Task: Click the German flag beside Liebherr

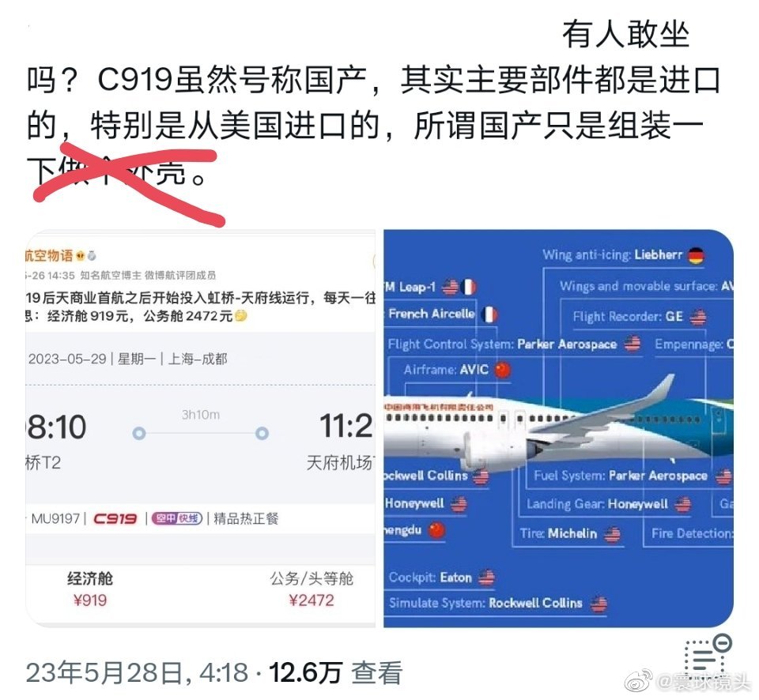Action: [x=696, y=255]
